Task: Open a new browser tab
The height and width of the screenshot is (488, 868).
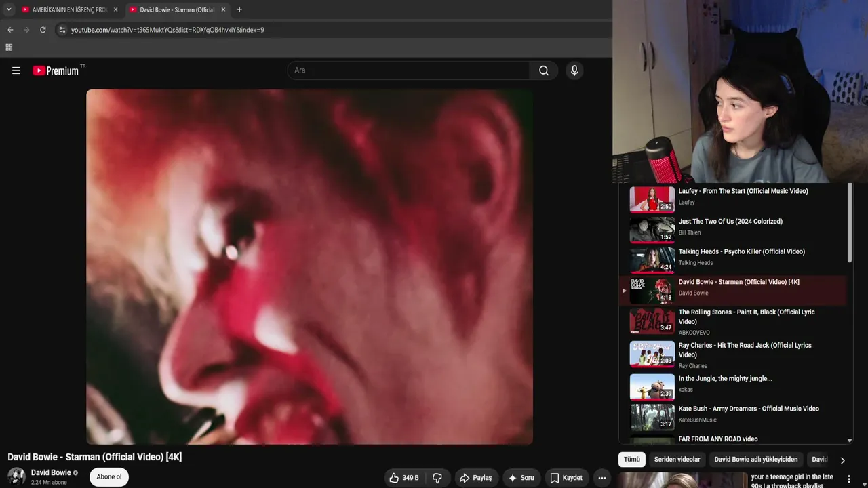Action: pos(239,9)
